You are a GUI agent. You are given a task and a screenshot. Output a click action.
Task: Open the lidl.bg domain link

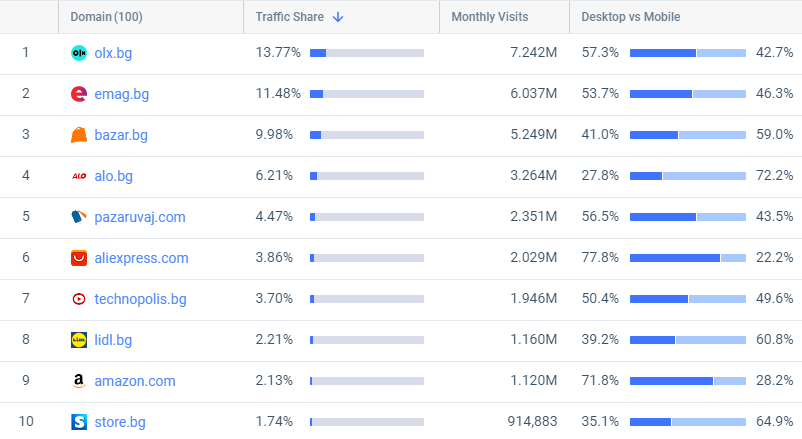click(113, 340)
